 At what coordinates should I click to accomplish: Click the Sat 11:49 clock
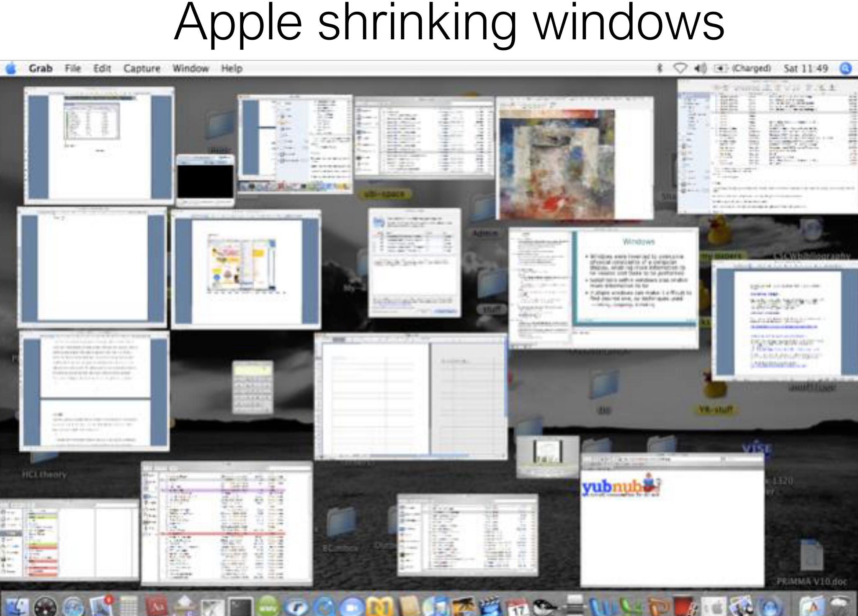[806, 68]
